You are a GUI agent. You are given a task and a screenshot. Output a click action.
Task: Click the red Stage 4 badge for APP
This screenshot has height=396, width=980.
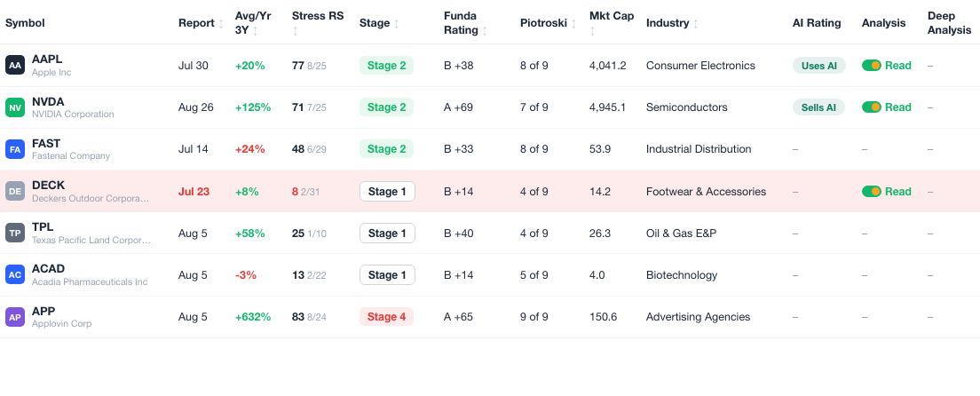click(386, 317)
